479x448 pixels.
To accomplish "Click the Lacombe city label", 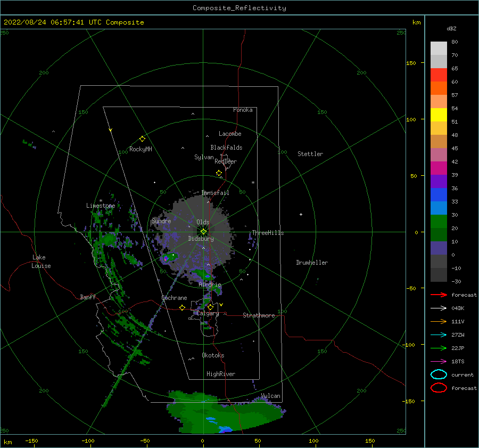I will [230, 134].
